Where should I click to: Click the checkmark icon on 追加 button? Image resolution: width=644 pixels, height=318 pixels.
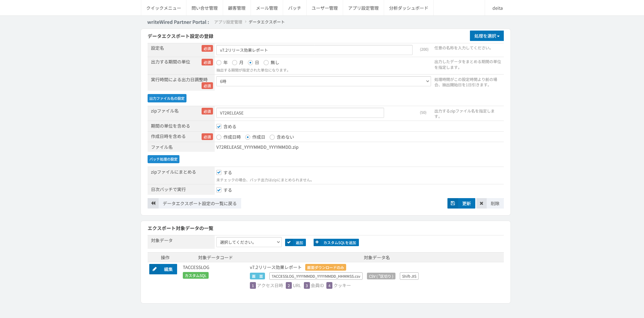(289, 242)
